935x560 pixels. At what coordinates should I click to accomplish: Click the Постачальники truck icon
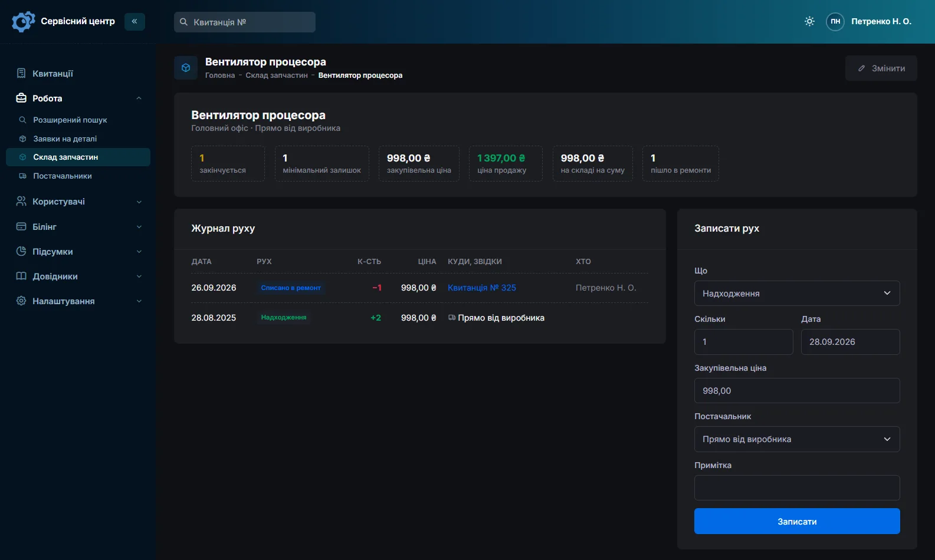22,176
